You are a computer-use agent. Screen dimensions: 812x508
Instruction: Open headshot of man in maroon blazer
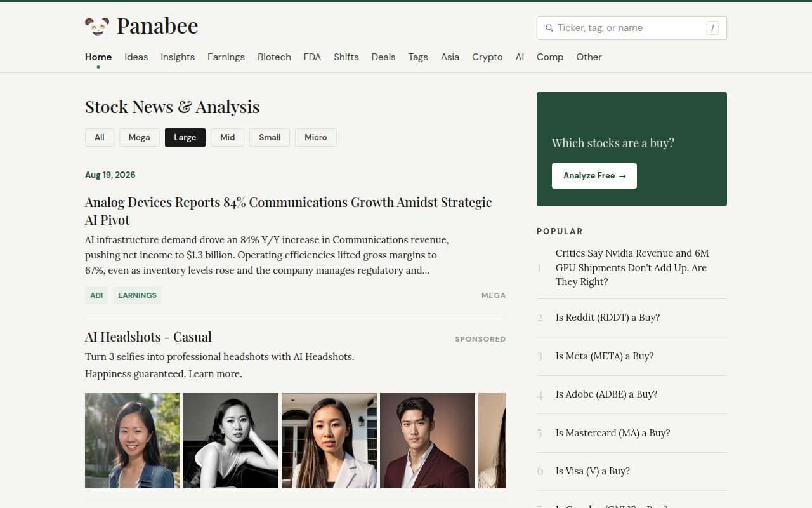[428, 441]
